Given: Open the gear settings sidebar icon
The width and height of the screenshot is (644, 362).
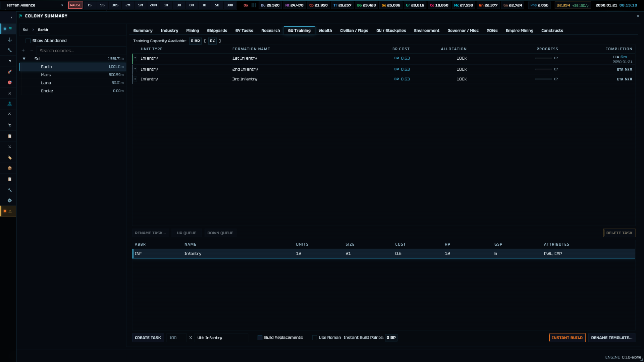Looking at the screenshot, I should click(x=10, y=200).
